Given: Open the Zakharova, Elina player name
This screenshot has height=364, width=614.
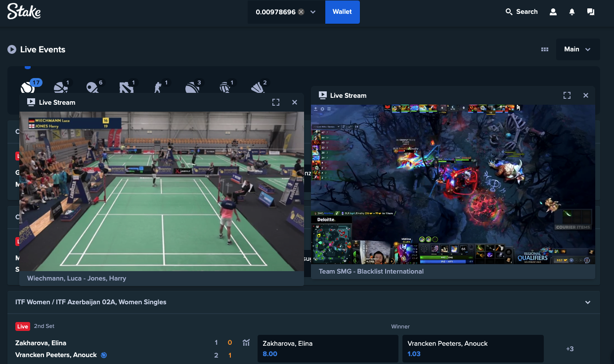Looking at the screenshot, I should click(x=41, y=343).
